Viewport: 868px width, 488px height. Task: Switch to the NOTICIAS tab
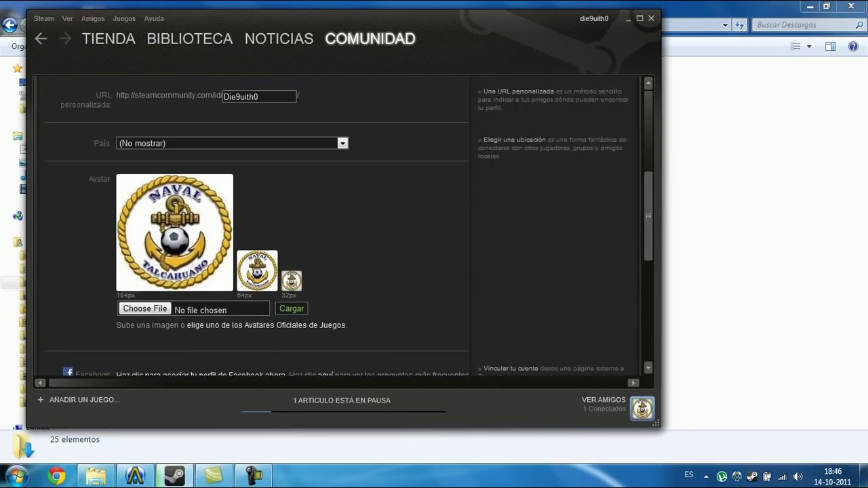pos(279,39)
